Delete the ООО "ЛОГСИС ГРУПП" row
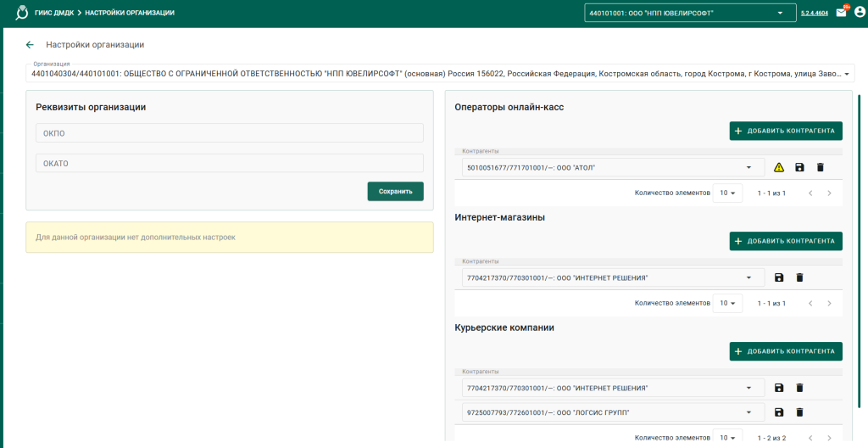The height and width of the screenshot is (448, 868). pyautogui.click(x=799, y=412)
